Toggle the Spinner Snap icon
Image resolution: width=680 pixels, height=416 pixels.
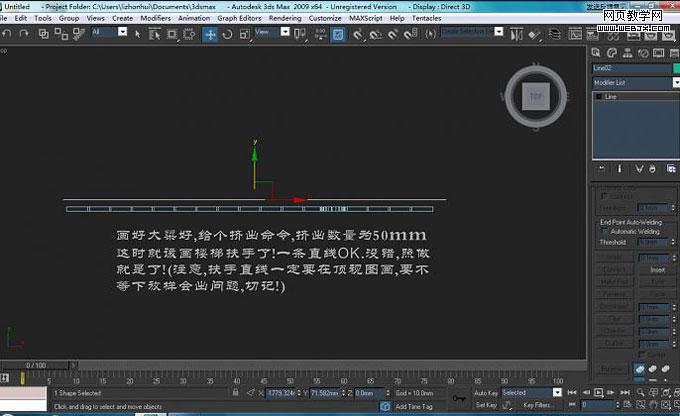pyautogui.click(x=411, y=34)
